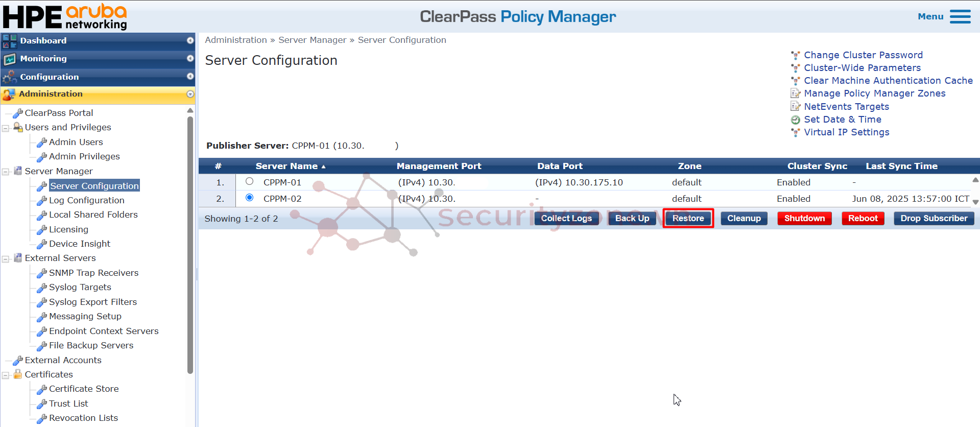This screenshot has width=980, height=427.
Task: Collapse the External Servers tree node
Action: [6, 259]
